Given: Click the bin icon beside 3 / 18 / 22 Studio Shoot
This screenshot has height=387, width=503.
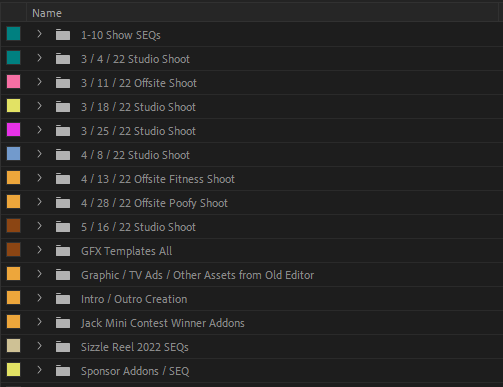Looking at the screenshot, I should click(x=63, y=107).
